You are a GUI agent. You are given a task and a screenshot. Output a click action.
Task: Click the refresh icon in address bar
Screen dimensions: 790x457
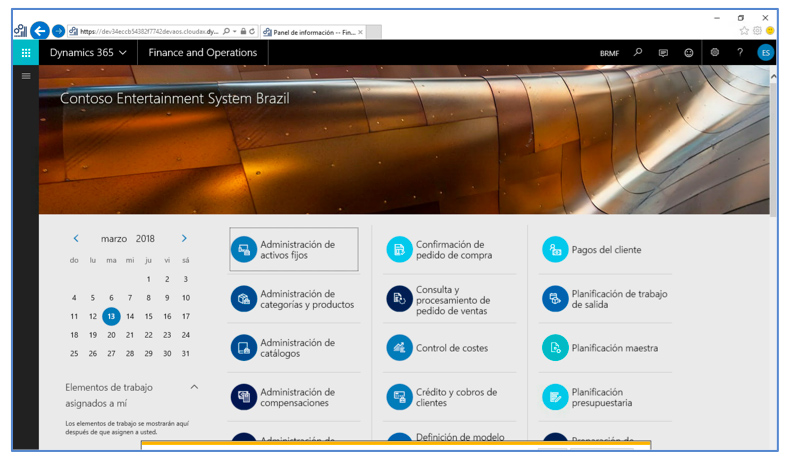252,31
